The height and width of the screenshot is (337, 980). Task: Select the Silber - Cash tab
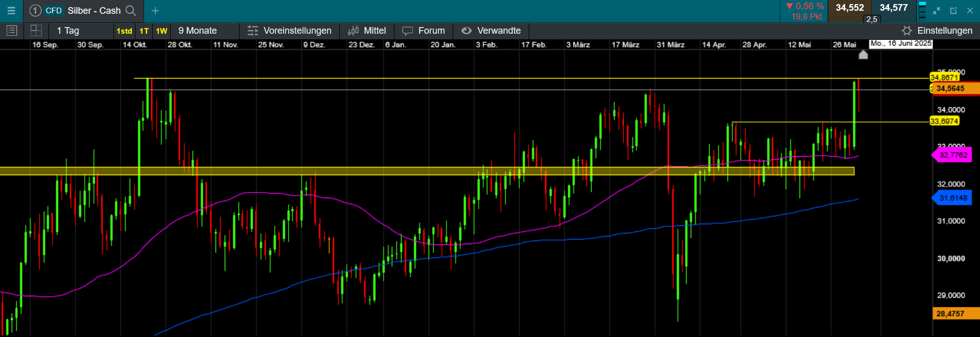point(83,11)
